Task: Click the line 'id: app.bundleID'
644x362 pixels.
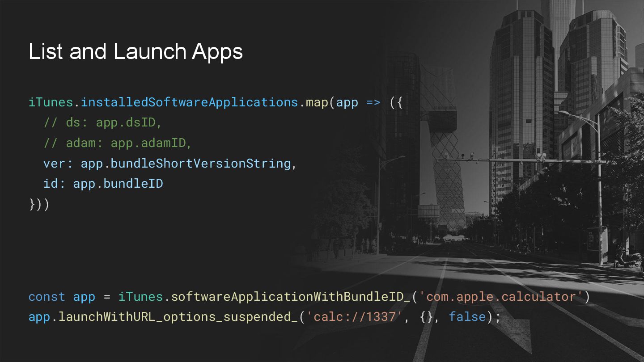Action: coord(103,184)
